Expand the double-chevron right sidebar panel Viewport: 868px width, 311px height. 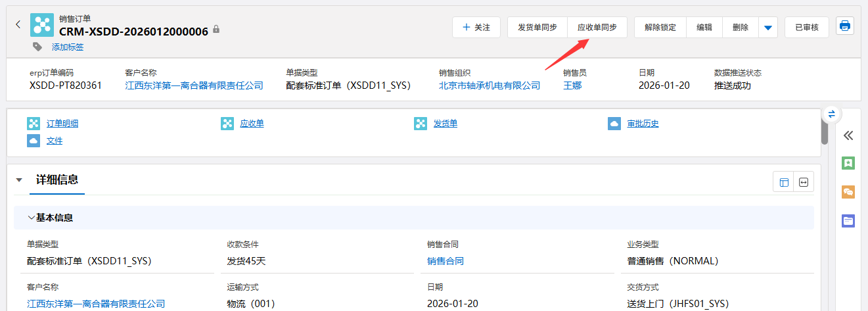point(848,135)
